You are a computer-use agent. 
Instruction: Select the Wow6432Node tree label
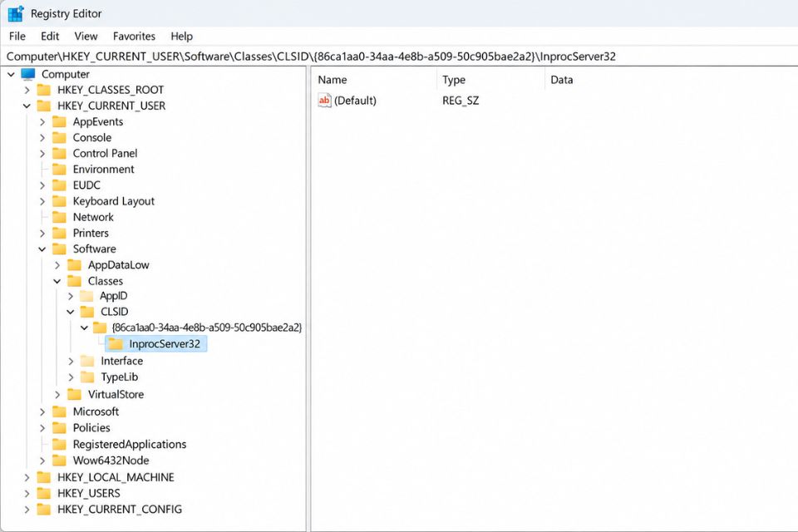point(111,461)
